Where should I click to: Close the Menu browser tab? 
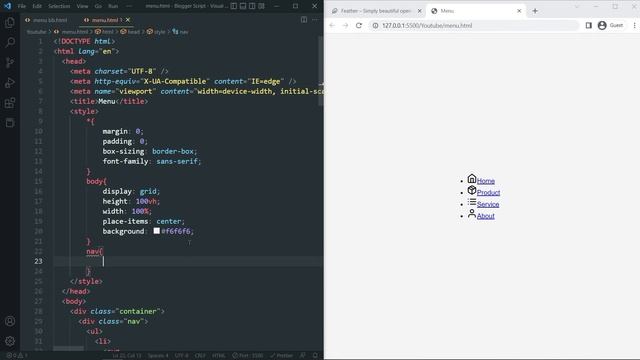coord(519,11)
